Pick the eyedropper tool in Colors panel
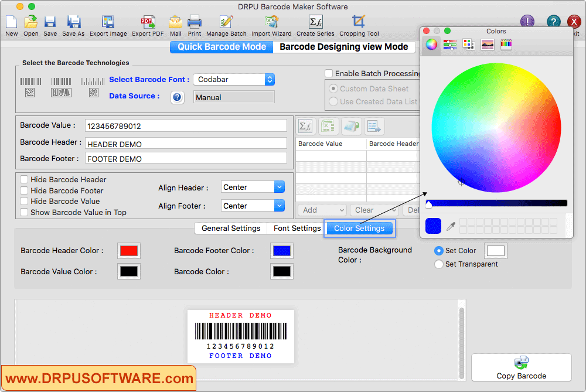The width and height of the screenshot is (586, 392). (451, 226)
